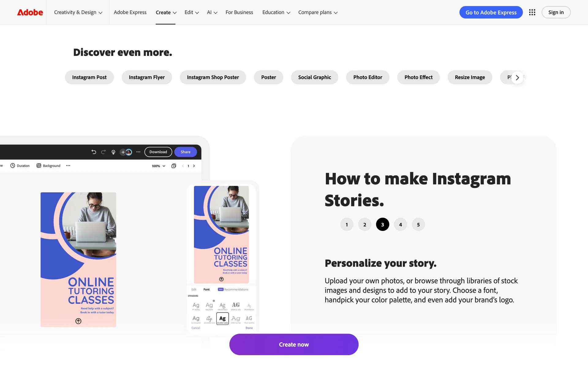Viewport: 588px width, 368px height.
Task: Click the Create now button
Action: (x=294, y=344)
